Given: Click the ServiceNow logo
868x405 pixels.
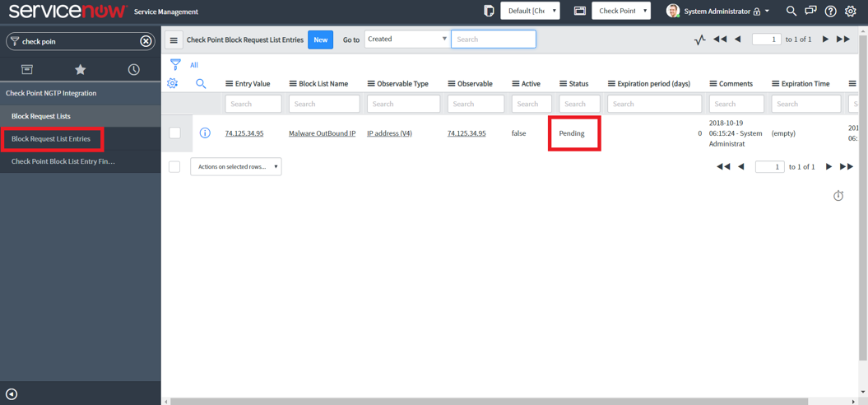Looking at the screenshot, I should pyautogui.click(x=68, y=11).
